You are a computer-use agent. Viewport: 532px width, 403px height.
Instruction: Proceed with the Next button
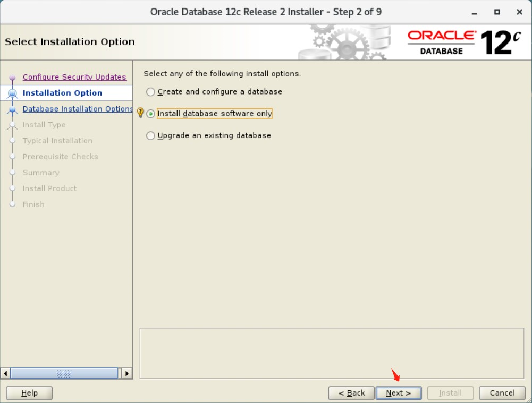399,393
